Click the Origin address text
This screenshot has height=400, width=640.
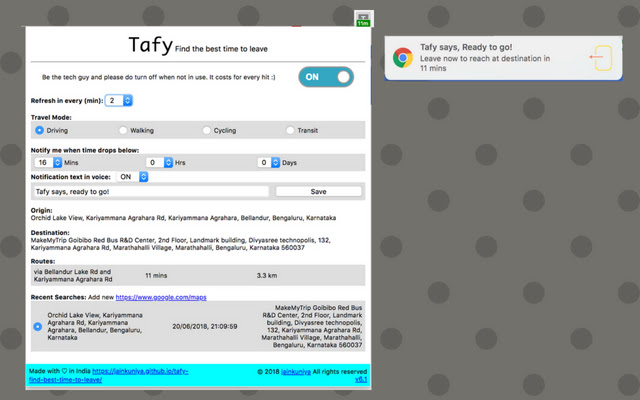pos(183,218)
